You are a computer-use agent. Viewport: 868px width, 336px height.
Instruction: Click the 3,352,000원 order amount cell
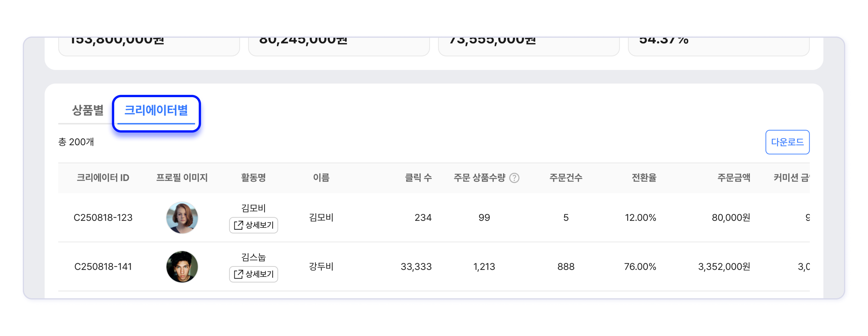coord(724,267)
